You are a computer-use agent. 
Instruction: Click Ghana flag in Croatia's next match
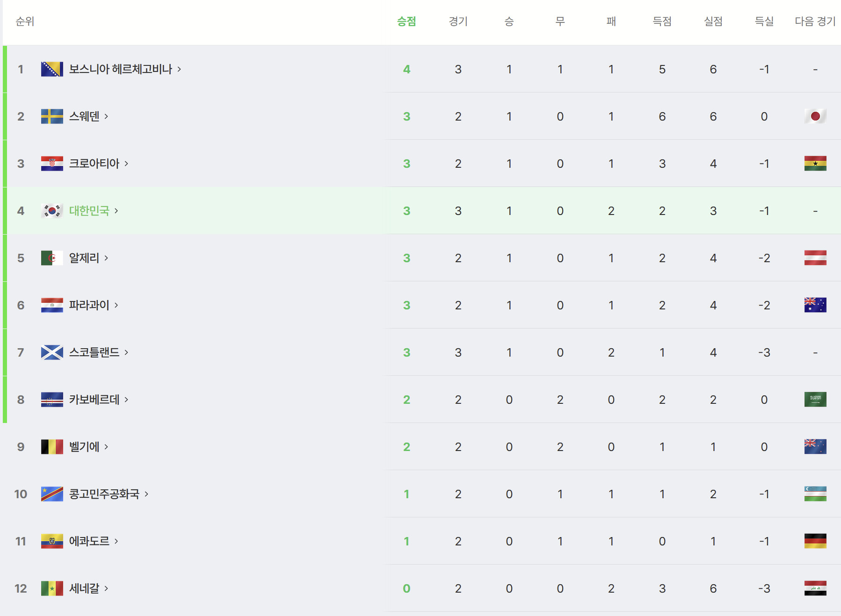815,164
